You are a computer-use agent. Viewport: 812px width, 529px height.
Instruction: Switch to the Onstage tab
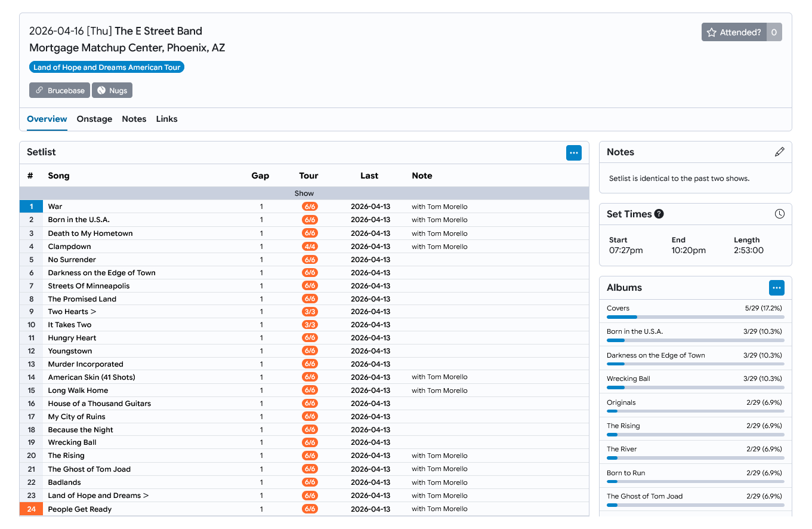[x=94, y=119]
